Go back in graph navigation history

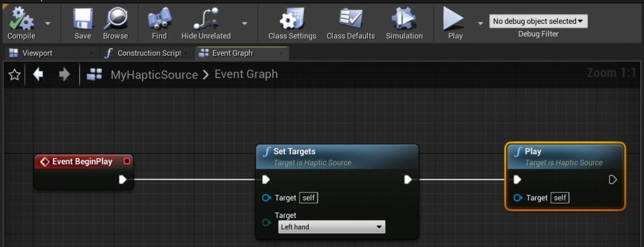click(38, 74)
